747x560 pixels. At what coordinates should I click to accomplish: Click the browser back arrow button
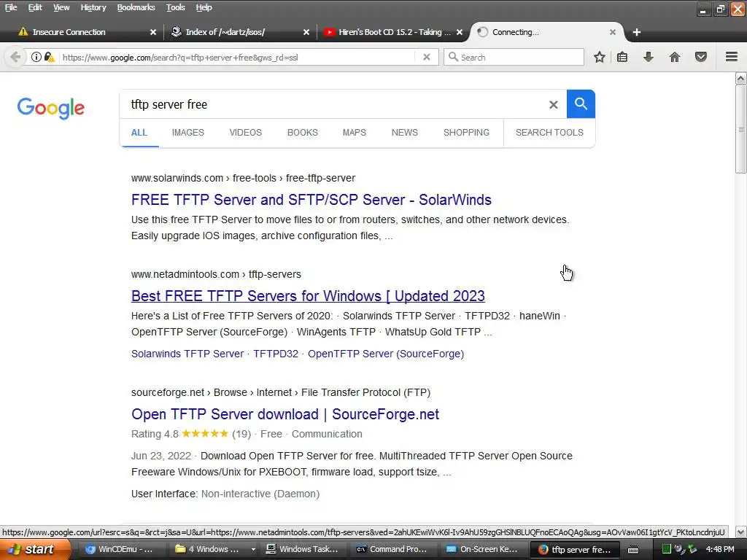tap(15, 57)
